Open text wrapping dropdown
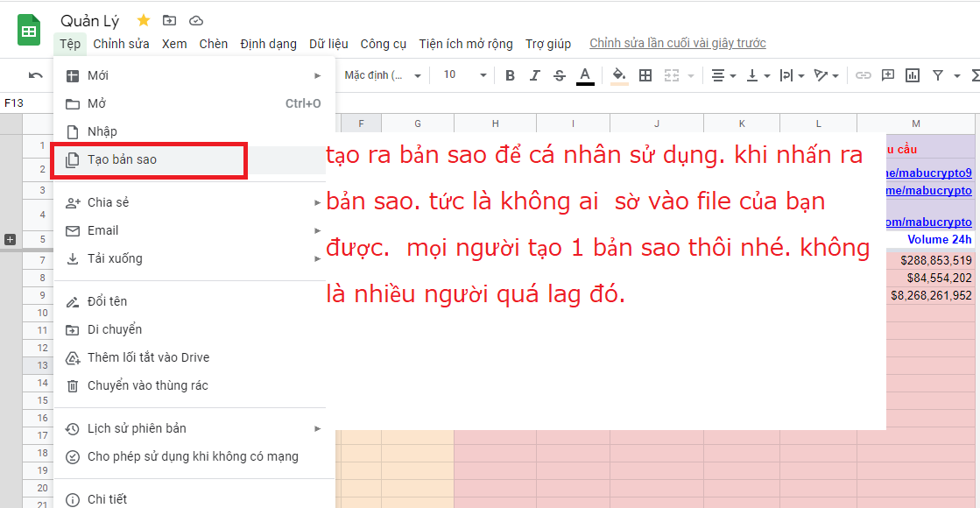This screenshot has height=508, width=980. pos(792,75)
